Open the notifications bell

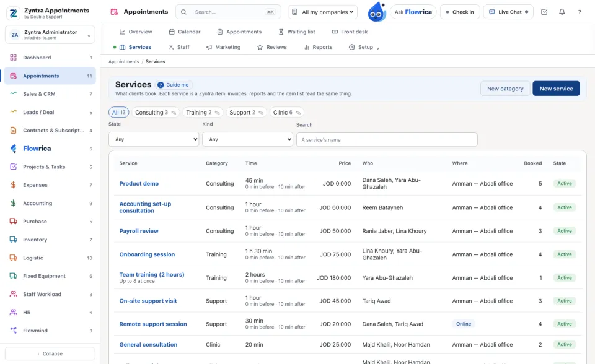coord(562,12)
